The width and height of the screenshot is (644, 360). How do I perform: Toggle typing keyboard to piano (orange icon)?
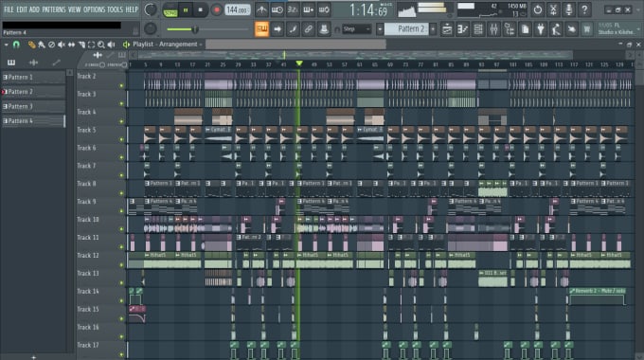(x=261, y=29)
